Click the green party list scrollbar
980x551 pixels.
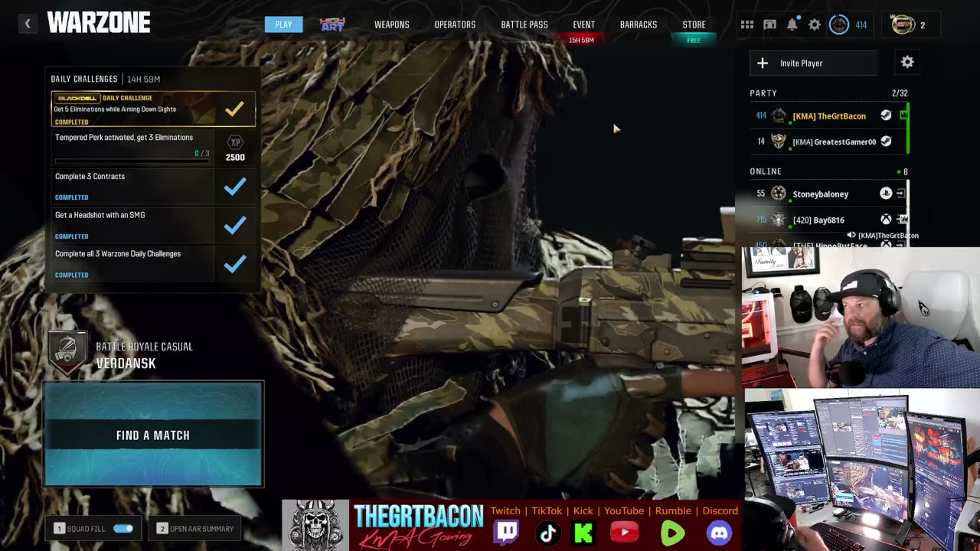(908, 126)
